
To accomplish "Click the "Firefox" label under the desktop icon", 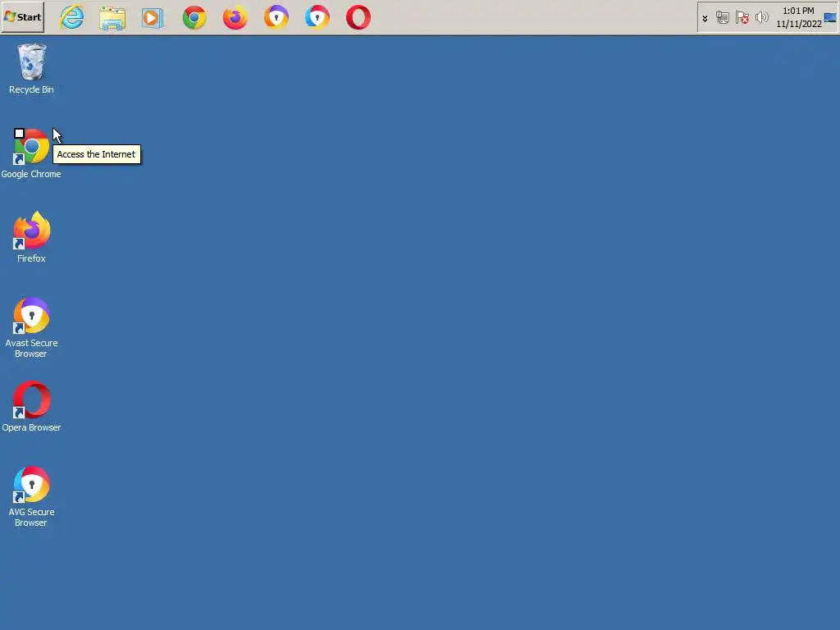I will pos(31,258).
